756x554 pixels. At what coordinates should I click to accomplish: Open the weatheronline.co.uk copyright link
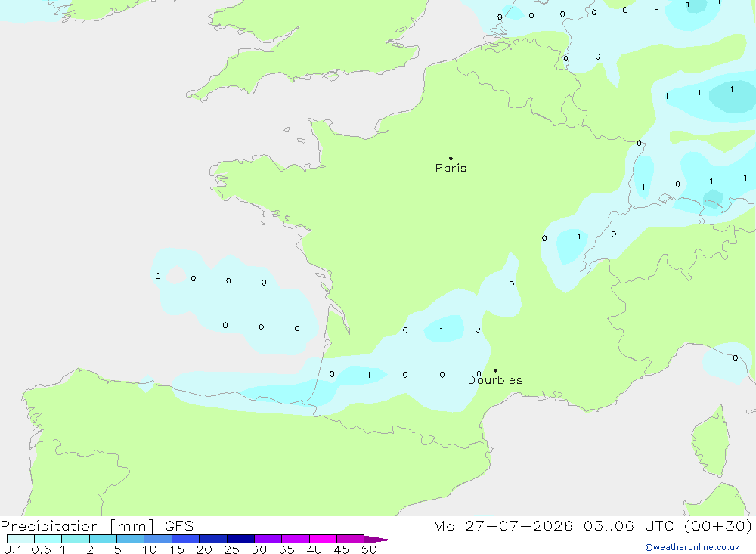coord(692,547)
